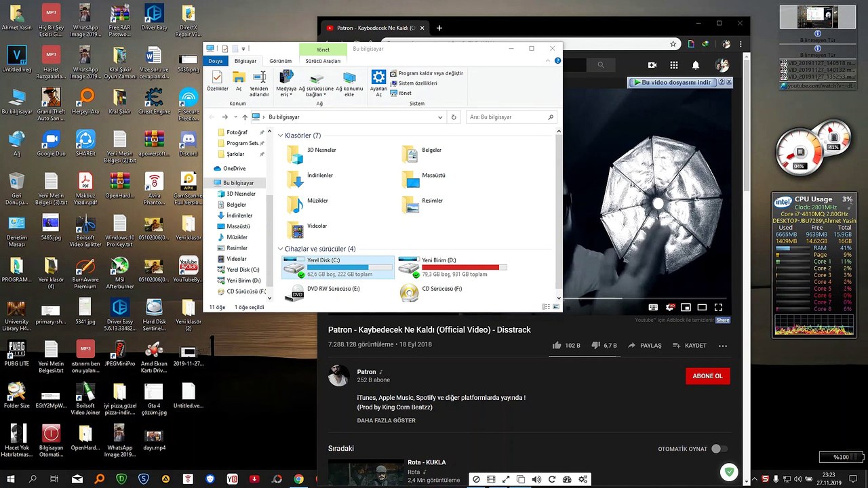
Task: Open Sistem özellikleri in ribbon
Action: (x=413, y=83)
